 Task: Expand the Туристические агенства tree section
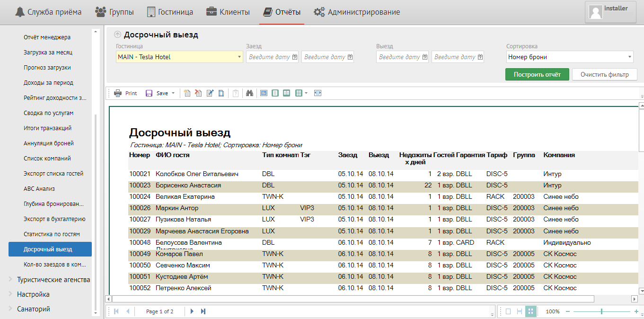click(x=11, y=279)
